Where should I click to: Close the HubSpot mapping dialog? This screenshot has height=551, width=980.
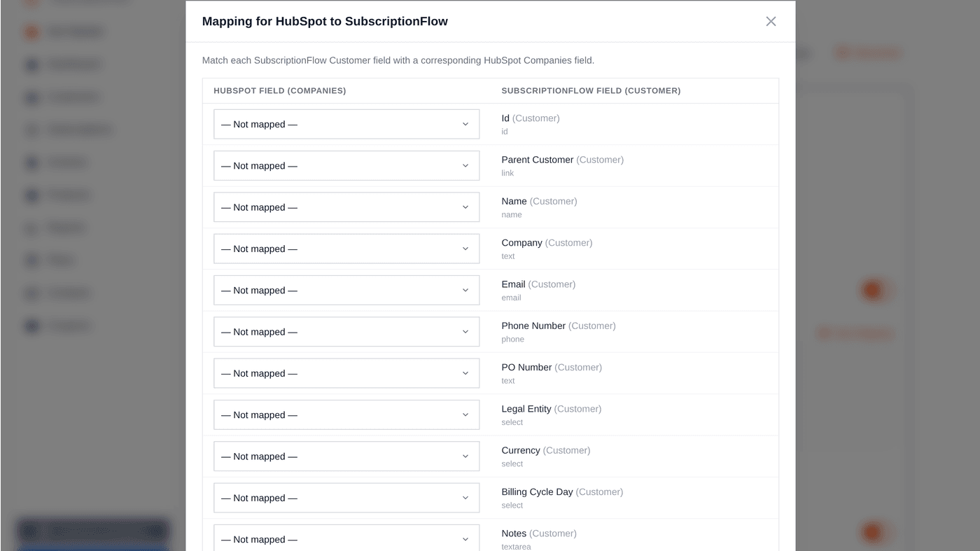coord(771,22)
